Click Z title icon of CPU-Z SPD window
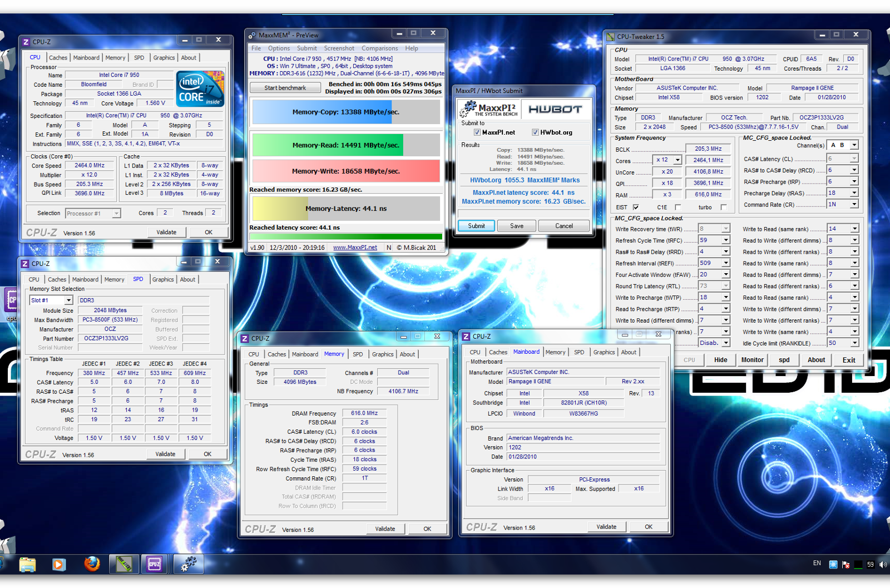 click(x=25, y=264)
